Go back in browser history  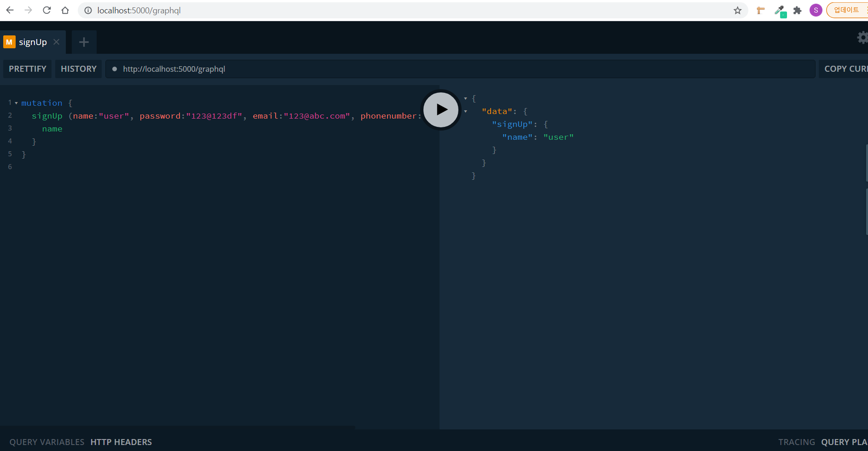(x=10, y=10)
